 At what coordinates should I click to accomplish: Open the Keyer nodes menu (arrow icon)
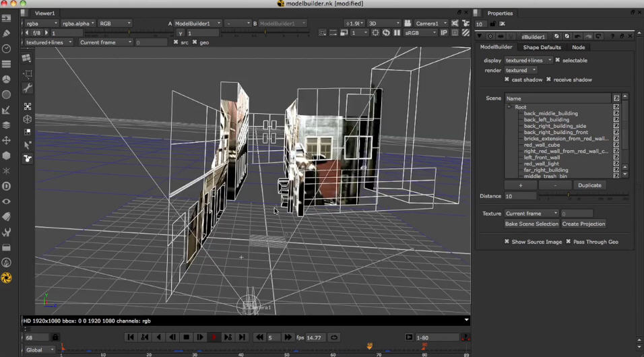pyautogui.click(x=7, y=110)
